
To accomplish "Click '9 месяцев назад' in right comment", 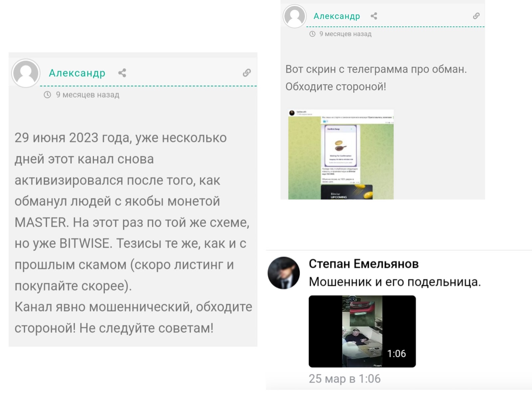I will [x=345, y=34].
